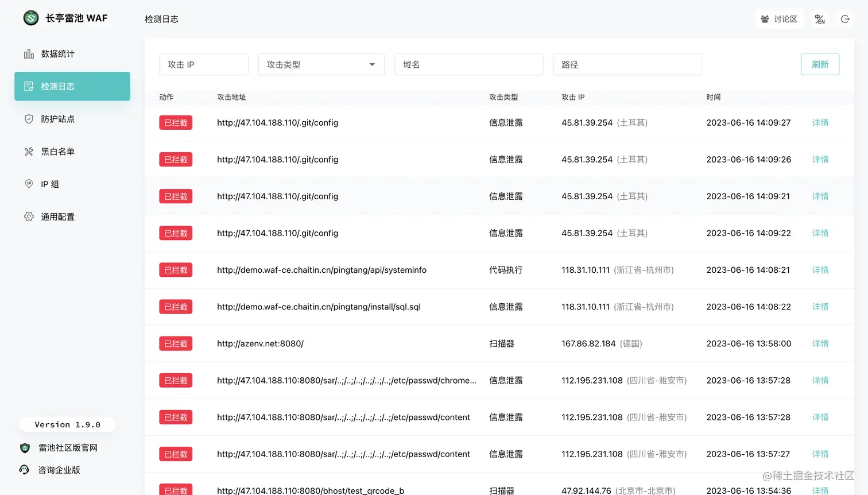The width and height of the screenshot is (868, 495).
Task: Click the 讨论区 community people icon
Action: (x=765, y=19)
